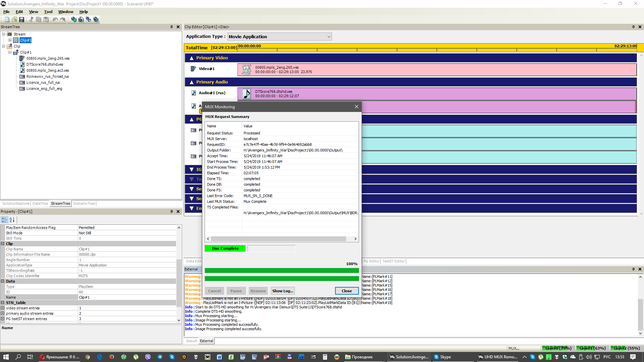The image size is (644, 362).
Task: Click the disc with green shield toolbar icon
Action: (x=74, y=20)
